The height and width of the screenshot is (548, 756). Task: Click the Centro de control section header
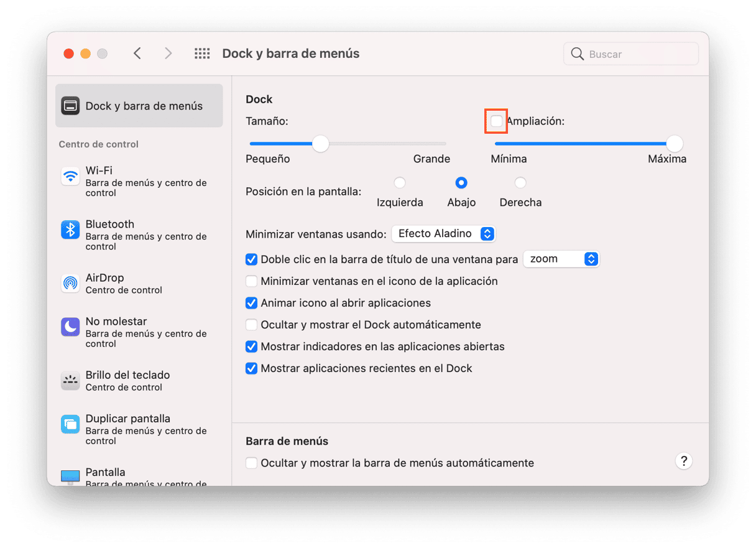tap(98, 144)
